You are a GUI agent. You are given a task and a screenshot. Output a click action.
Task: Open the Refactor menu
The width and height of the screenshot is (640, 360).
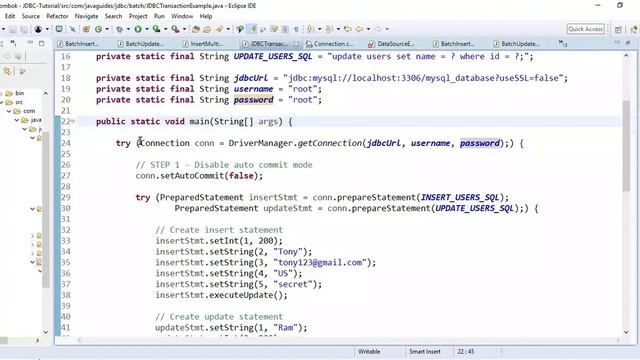[57, 16]
